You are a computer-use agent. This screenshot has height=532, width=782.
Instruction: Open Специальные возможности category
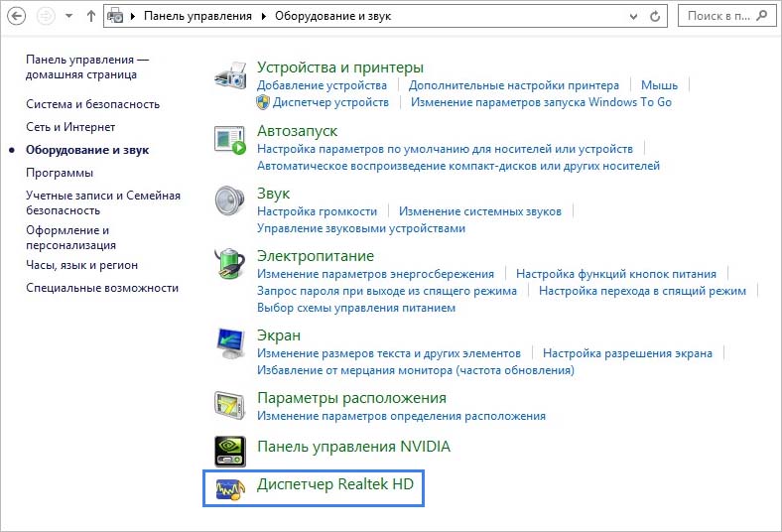(x=102, y=288)
